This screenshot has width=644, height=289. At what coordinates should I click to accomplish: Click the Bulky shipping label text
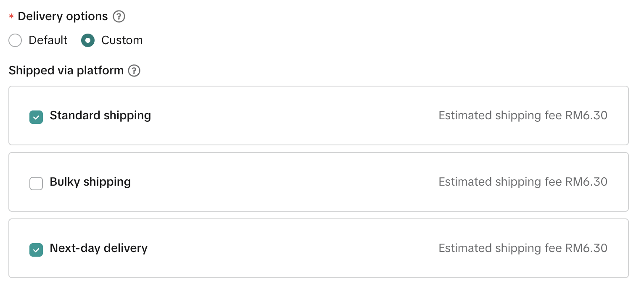click(90, 182)
